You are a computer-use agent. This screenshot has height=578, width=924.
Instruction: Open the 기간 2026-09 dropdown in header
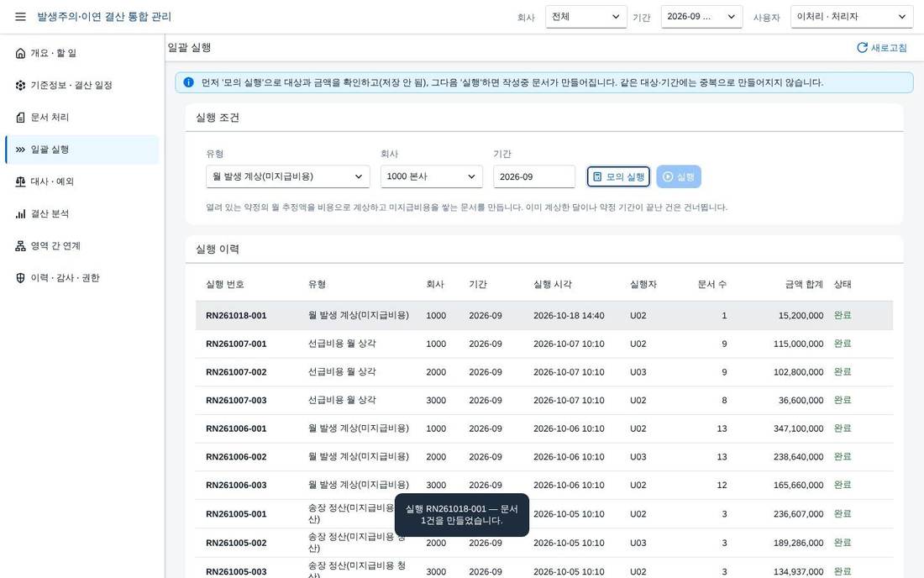[701, 17]
